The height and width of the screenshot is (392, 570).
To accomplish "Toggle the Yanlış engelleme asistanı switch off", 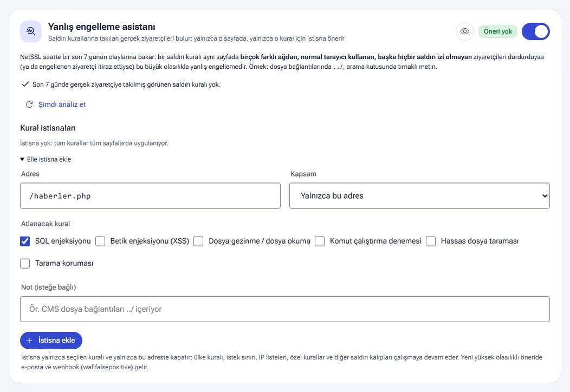I will click(x=535, y=31).
